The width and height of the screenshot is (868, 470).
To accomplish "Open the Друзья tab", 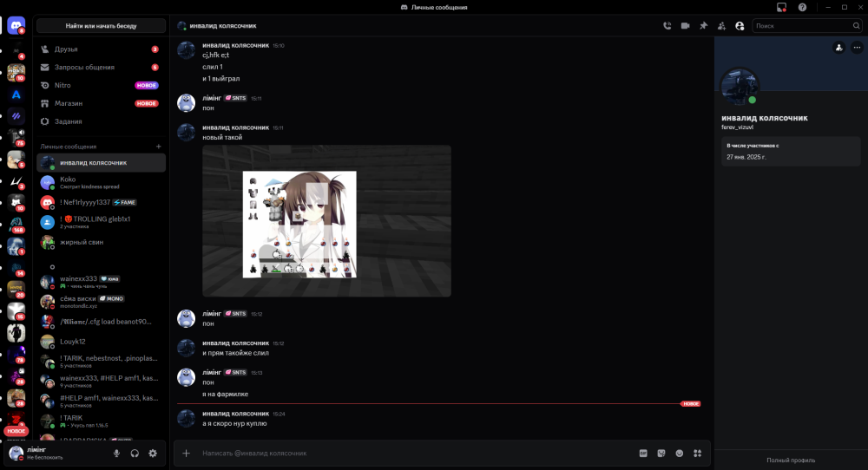I will pos(101,49).
